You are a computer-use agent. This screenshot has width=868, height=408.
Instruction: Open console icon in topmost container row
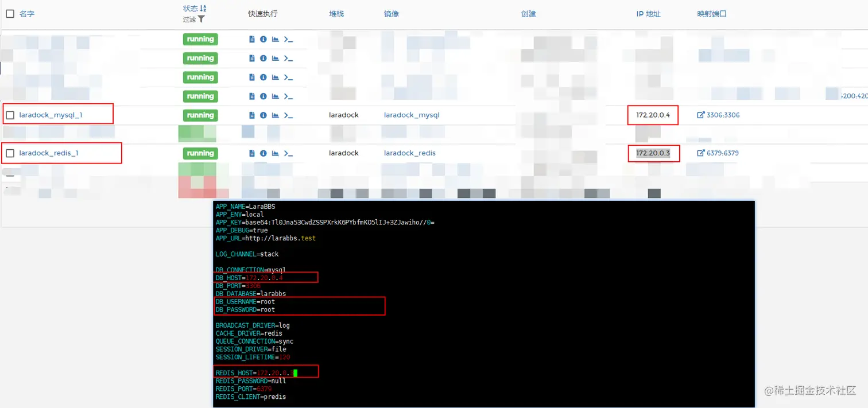tap(289, 40)
